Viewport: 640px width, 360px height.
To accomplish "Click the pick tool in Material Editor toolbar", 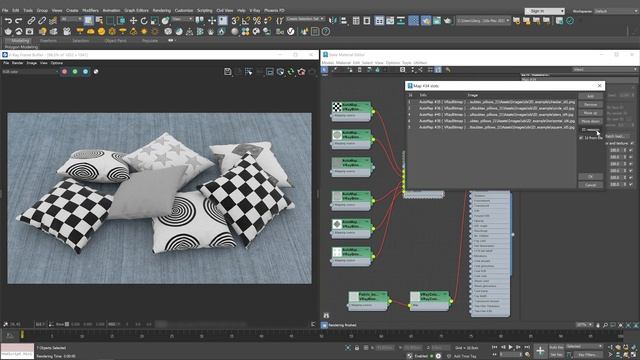I will tap(335, 70).
